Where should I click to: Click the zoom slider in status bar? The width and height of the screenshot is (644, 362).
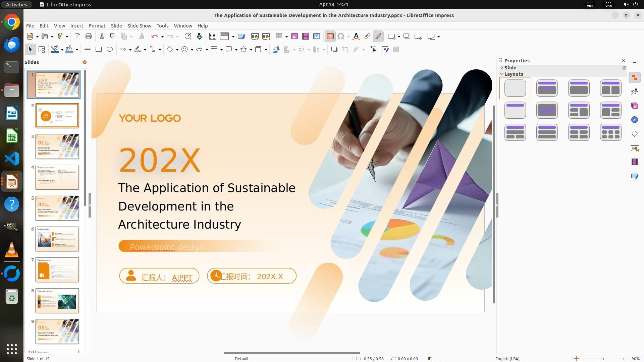[602, 359]
